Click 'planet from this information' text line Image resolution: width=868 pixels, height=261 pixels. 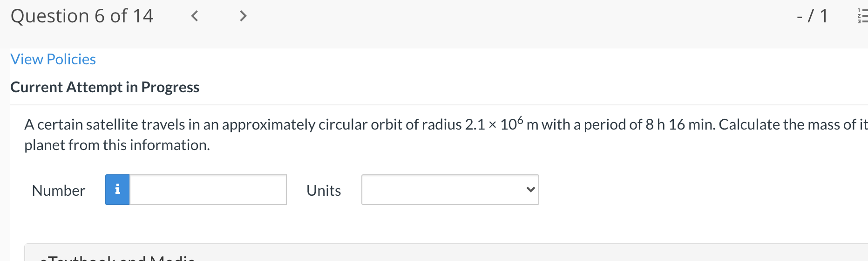pyautogui.click(x=117, y=145)
